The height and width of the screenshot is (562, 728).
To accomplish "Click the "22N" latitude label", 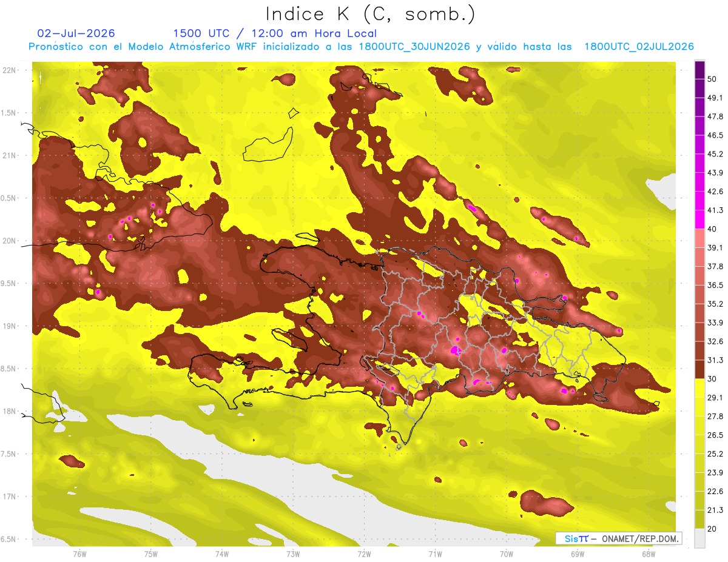I will pyautogui.click(x=10, y=70).
